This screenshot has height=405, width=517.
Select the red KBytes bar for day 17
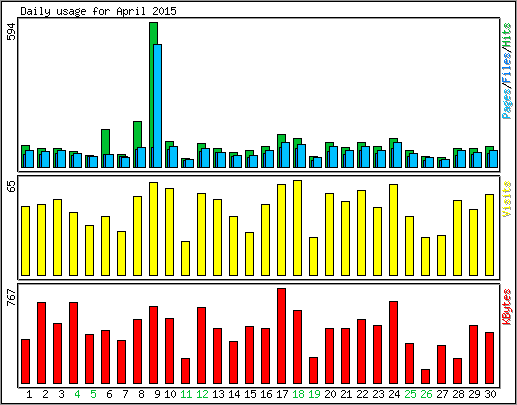[x=281, y=336]
